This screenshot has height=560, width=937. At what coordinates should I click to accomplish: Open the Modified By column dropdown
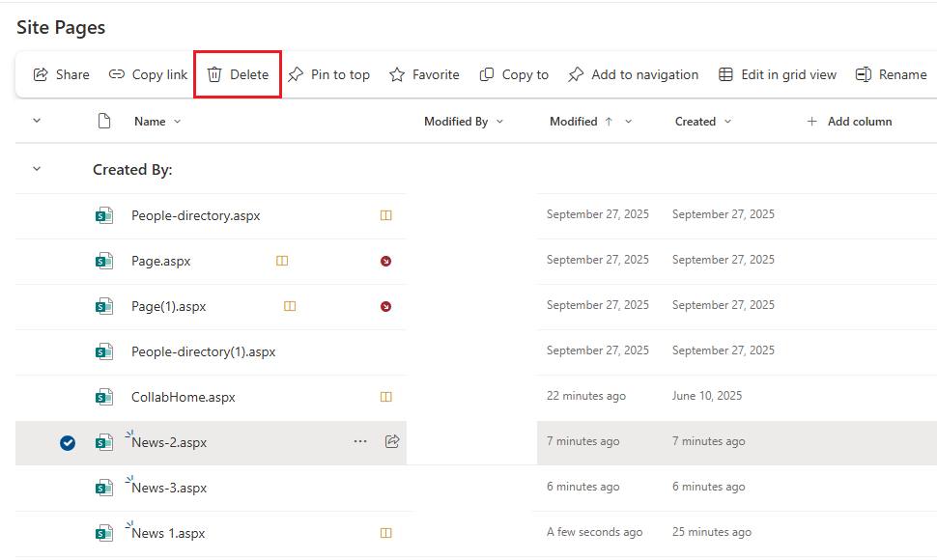pyautogui.click(x=500, y=122)
